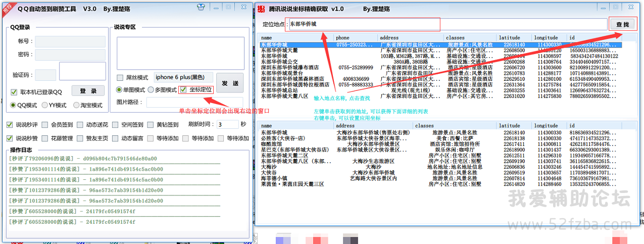Image resolution: width=644 pixels, height=244 pixels.
Task: Click the 图片路径 image path field
Action: 194,102
